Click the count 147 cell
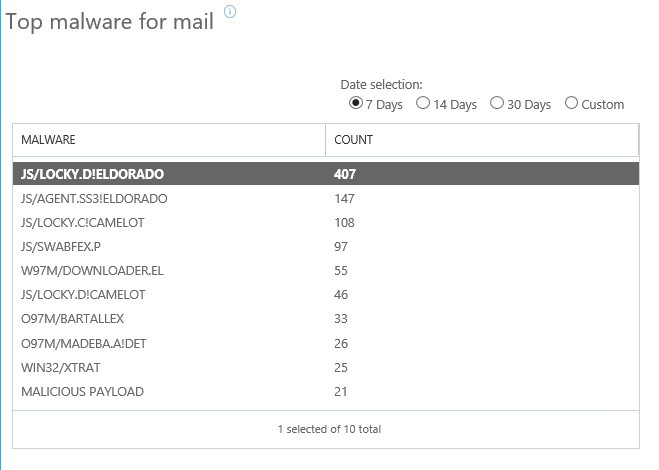The height and width of the screenshot is (470, 659). [344, 198]
